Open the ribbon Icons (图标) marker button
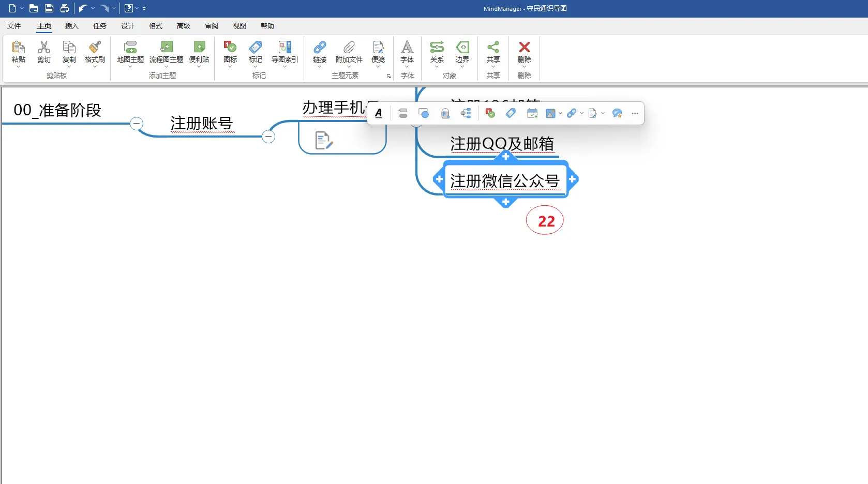 pyautogui.click(x=230, y=48)
